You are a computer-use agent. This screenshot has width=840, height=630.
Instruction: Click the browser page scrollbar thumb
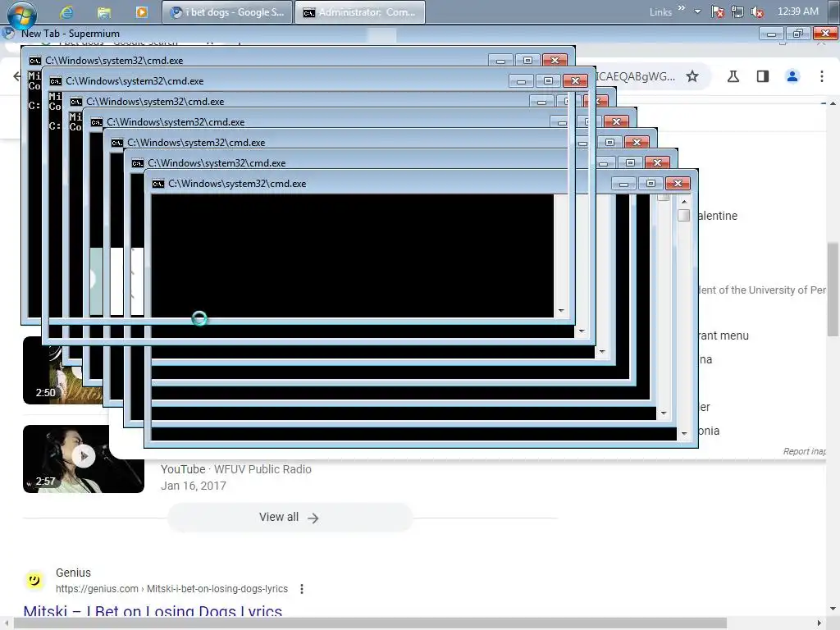pos(833,290)
